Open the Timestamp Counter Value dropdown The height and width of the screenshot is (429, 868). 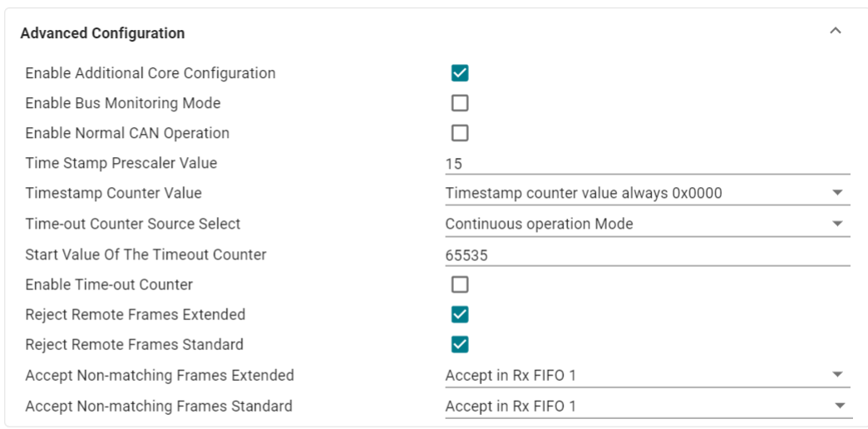point(647,194)
